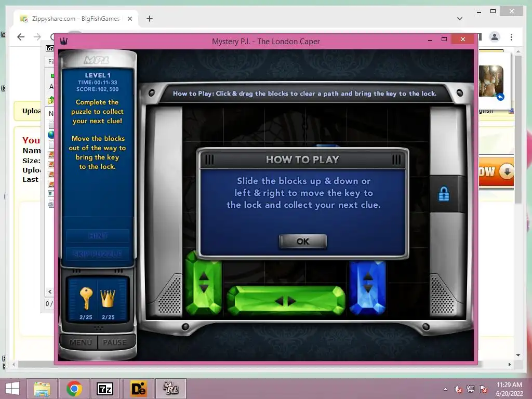This screenshot has width=532, height=399.
Task: Close the Zippyshare.com browser tab
Action: (129, 19)
